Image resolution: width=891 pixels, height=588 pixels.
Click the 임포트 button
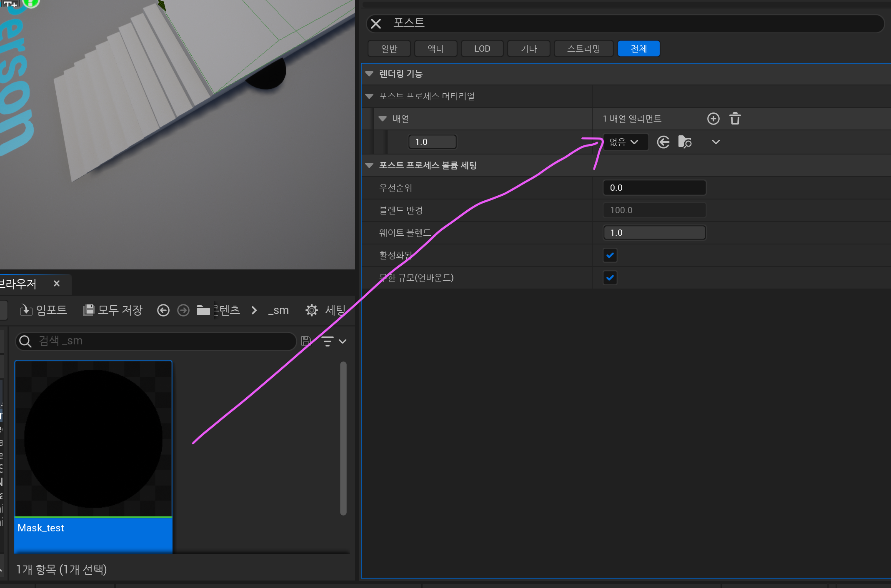coord(43,310)
